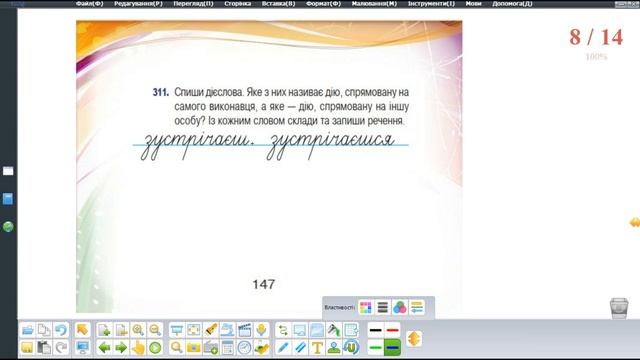Open the Вставка menu
Screen dimensions: 640x360
click(x=278, y=4)
